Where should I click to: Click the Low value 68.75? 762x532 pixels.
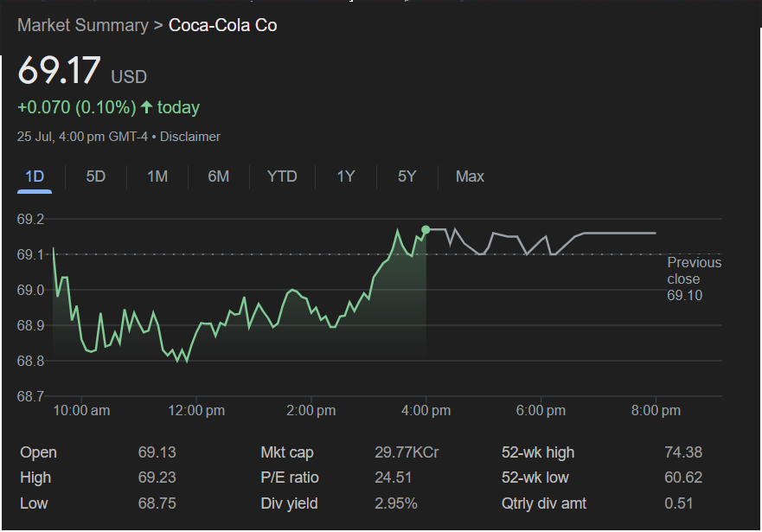(x=157, y=503)
